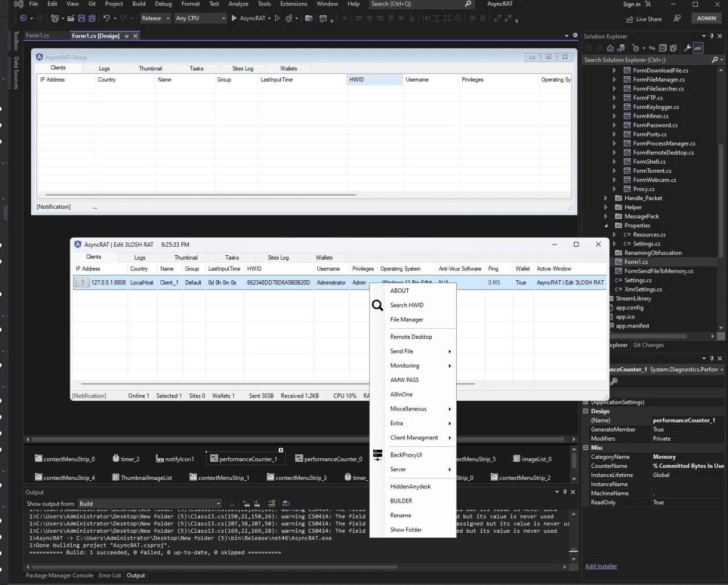Click the Live Share button
Image resolution: width=728 pixels, height=585 pixels.
pos(644,19)
